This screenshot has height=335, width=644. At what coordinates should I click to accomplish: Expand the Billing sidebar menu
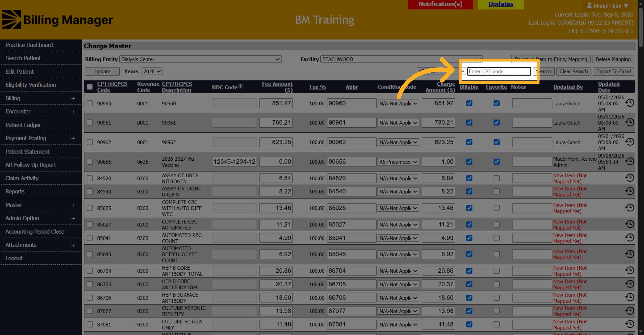pos(73,98)
